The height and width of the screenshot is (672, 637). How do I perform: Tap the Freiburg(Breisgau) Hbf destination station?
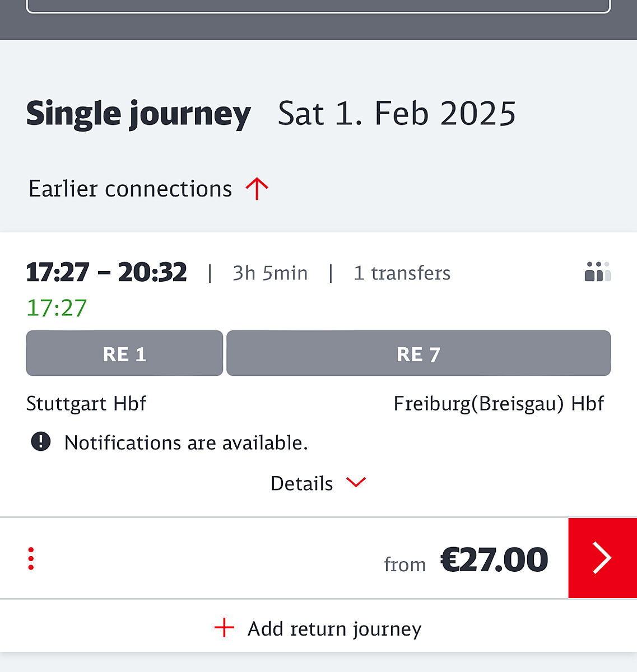[499, 403]
